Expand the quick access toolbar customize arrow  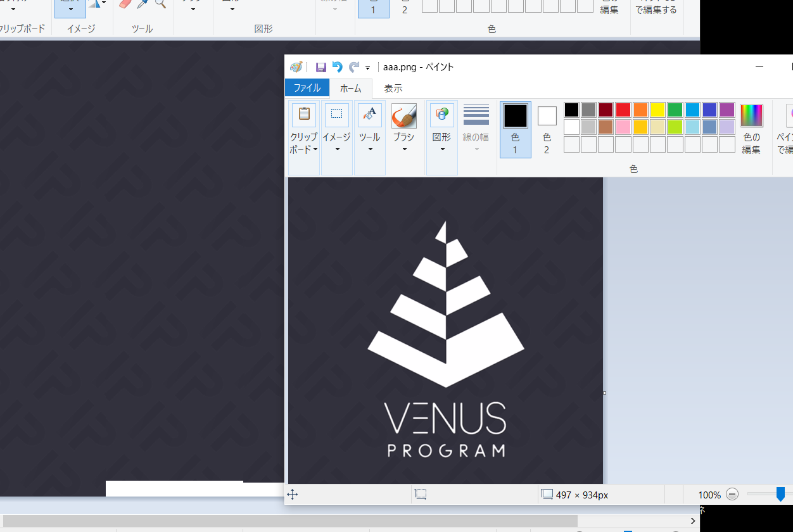pyautogui.click(x=367, y=68)
